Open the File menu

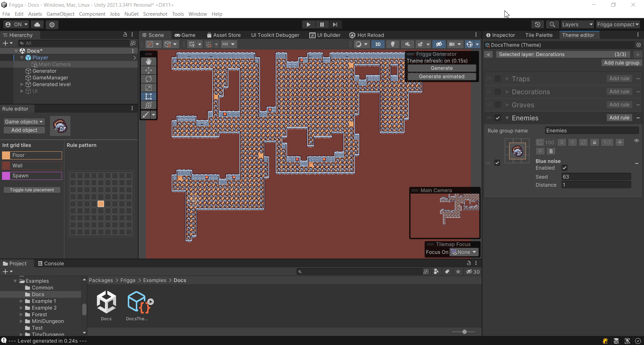6,14
